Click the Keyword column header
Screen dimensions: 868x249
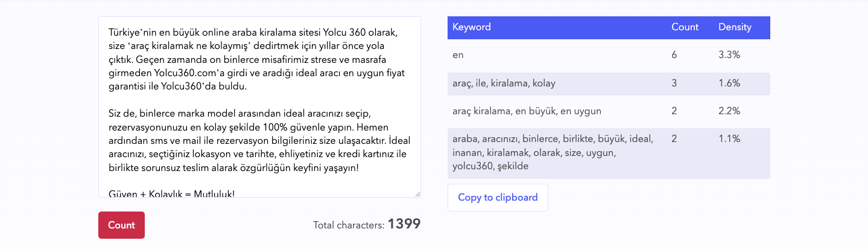pyautogui.click(x=472, y=27)
